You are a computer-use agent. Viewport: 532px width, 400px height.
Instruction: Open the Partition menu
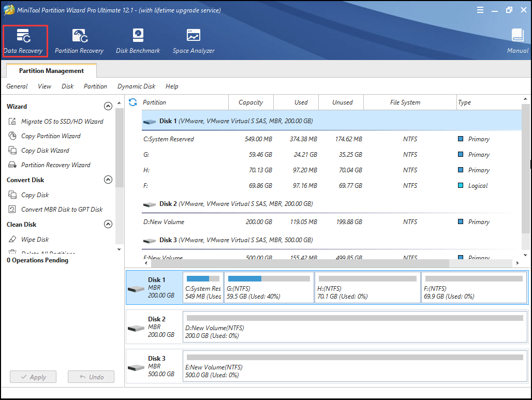[x=95, y=86]
